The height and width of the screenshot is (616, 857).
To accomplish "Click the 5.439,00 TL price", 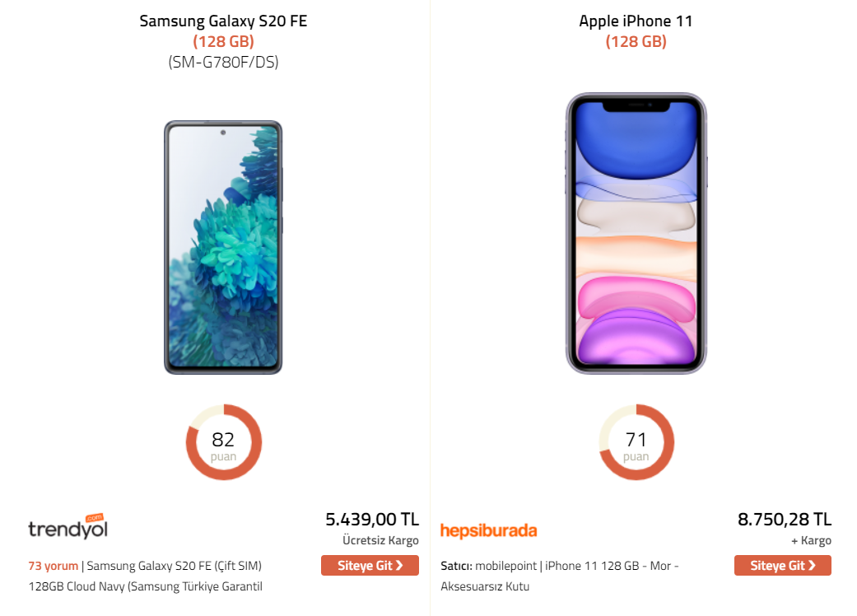I will click(x=372, y=520).
